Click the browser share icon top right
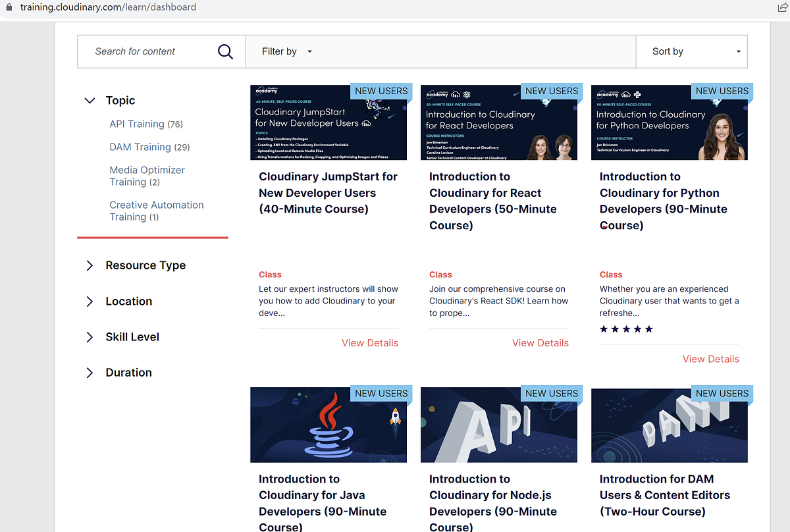 point(782,7)
